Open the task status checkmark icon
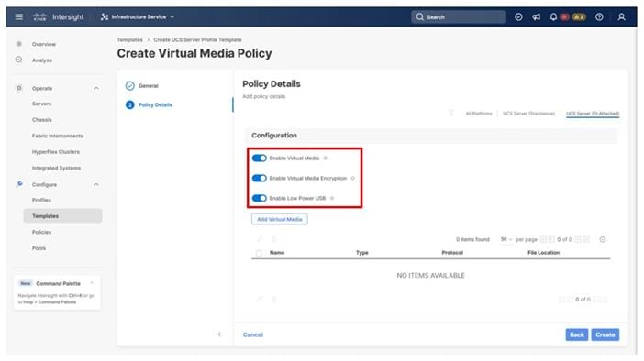Viewport: 644px width, 361px height. pos(518,16)
